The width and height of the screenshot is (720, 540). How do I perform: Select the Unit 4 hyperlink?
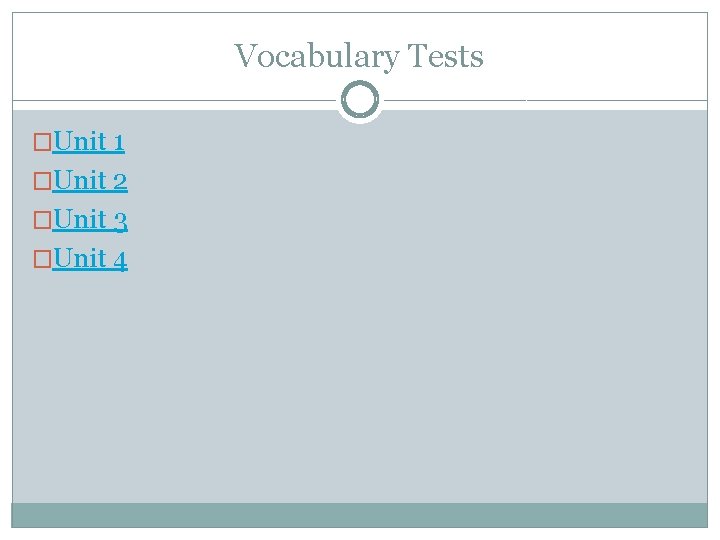pos(90,259)
